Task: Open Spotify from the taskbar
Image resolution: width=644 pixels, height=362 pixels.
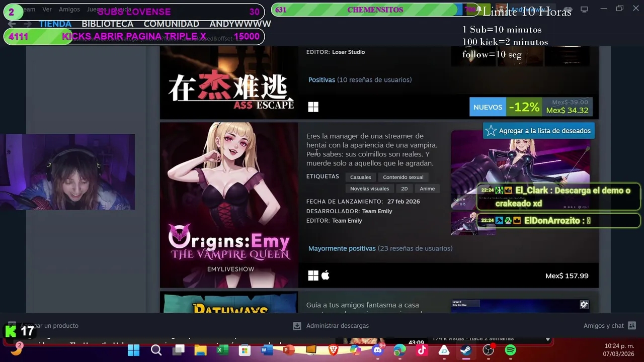Action: point(510,350)
